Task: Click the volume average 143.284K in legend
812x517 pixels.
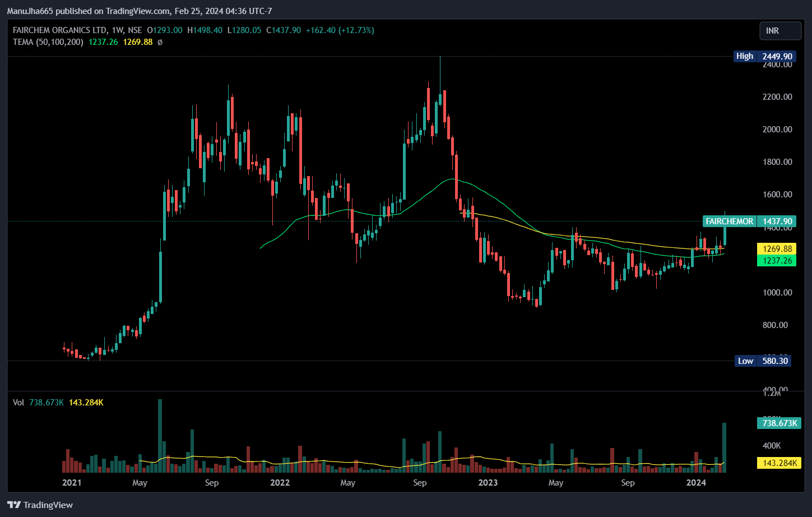Action: tap(86, 403)
